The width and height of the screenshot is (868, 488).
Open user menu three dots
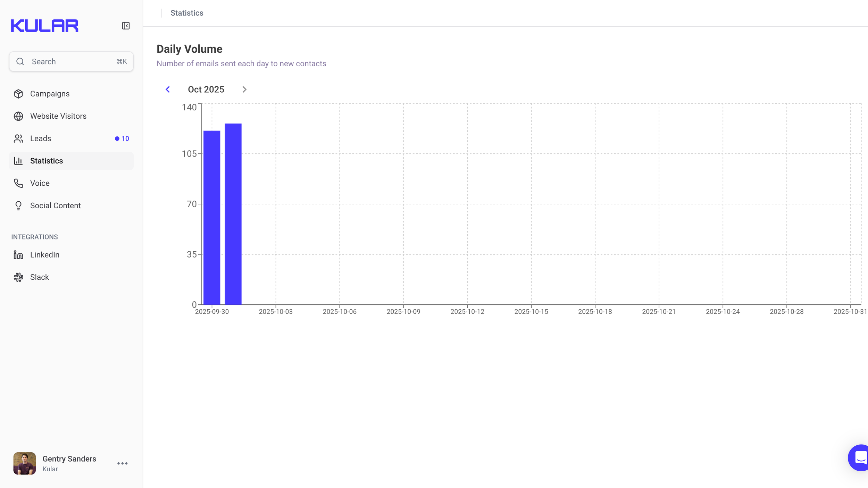(122, 463)
